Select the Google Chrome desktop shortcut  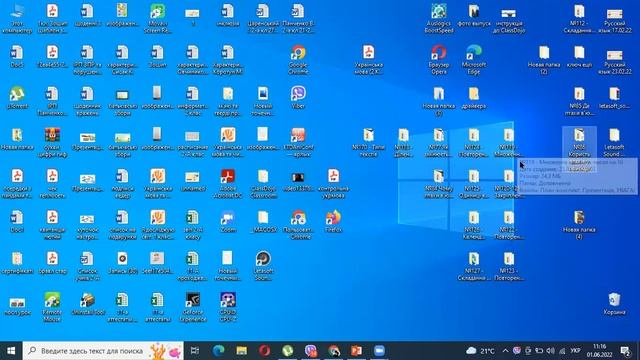[298, 60]
